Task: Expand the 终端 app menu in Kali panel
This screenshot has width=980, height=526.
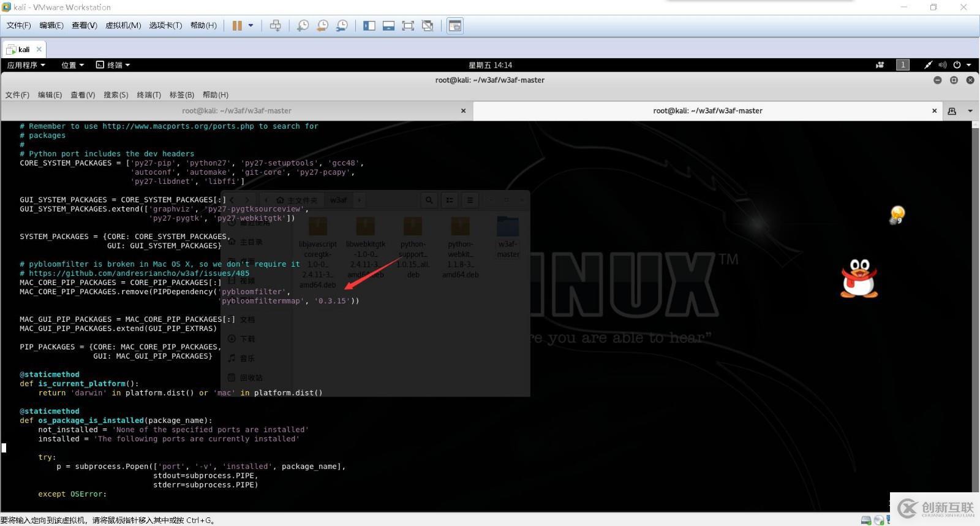Action: (x=113, y=65)
